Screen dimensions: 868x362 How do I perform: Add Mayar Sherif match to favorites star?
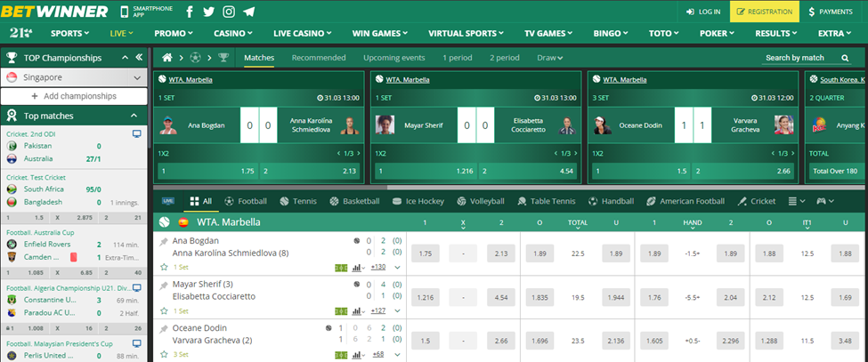(x=164, y=310)
